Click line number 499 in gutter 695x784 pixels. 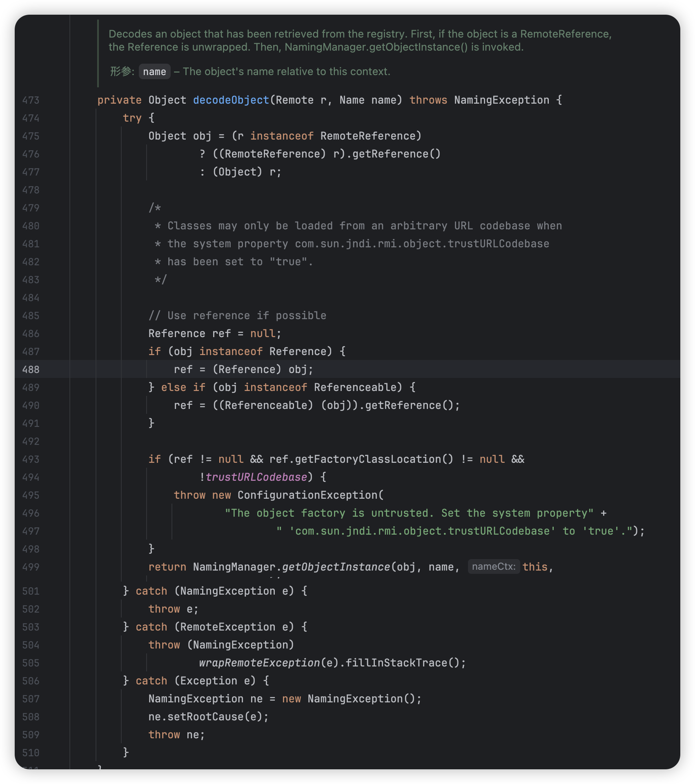coord(31,567)
